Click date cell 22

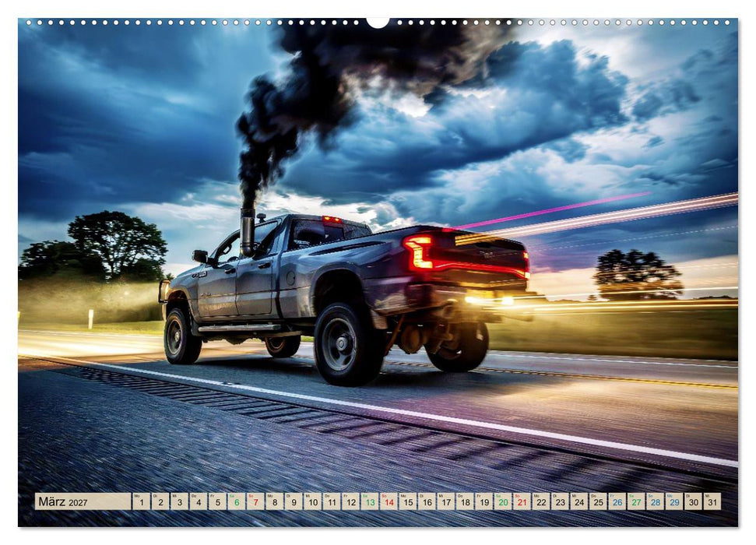(541, 501)
